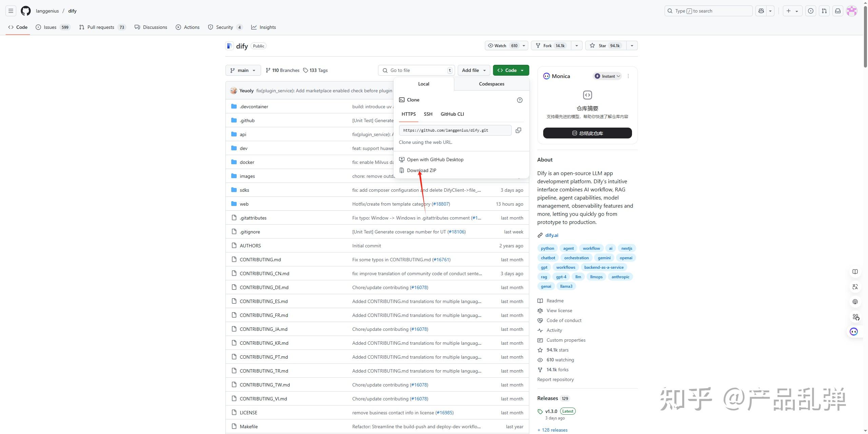
Task: Click the Clone help question-mark icon
Action: click(x=519, y=100)
